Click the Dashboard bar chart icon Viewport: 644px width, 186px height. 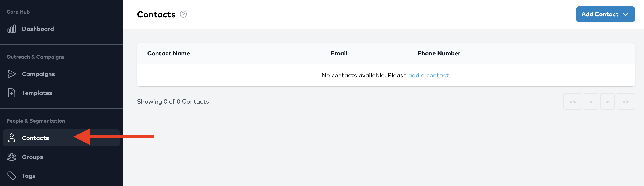pos(12,29)
